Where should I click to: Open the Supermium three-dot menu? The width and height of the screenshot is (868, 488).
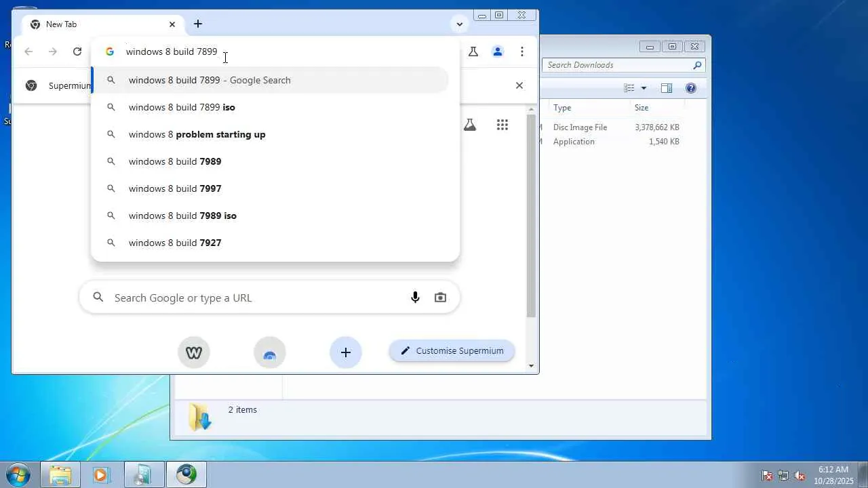click(522, 52)
